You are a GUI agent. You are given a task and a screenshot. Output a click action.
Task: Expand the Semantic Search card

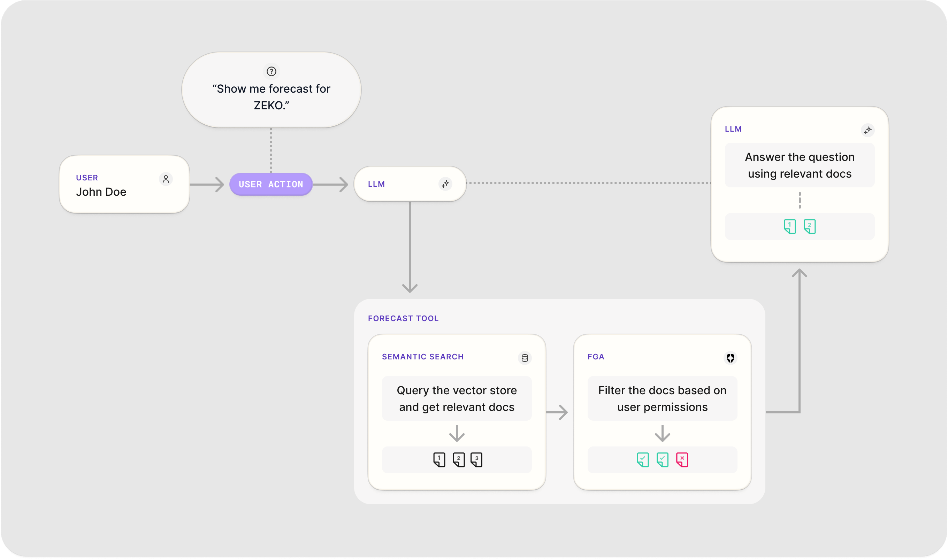coord(457,412)
